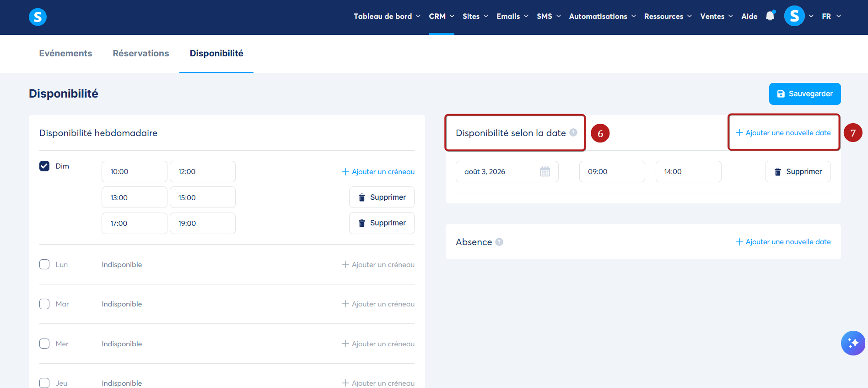Click the Sauvegarder button
The width and height of the screenshot is (868, 388).
805,94
